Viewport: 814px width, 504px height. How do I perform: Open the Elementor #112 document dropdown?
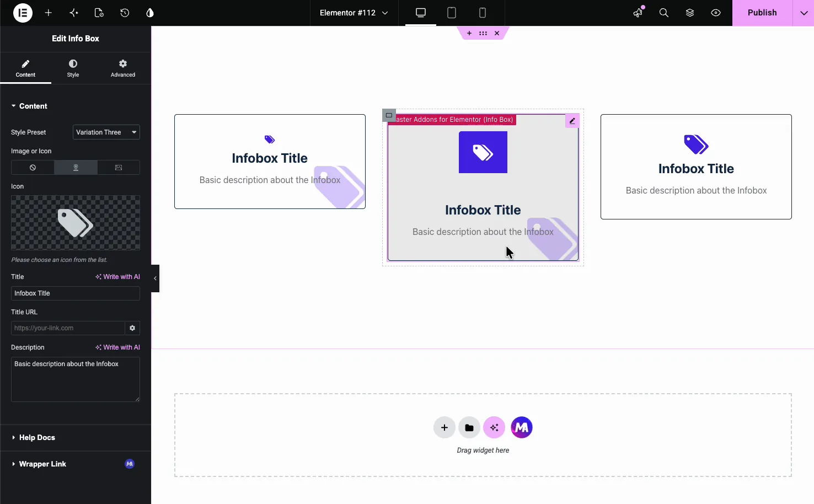coord(354,13)
